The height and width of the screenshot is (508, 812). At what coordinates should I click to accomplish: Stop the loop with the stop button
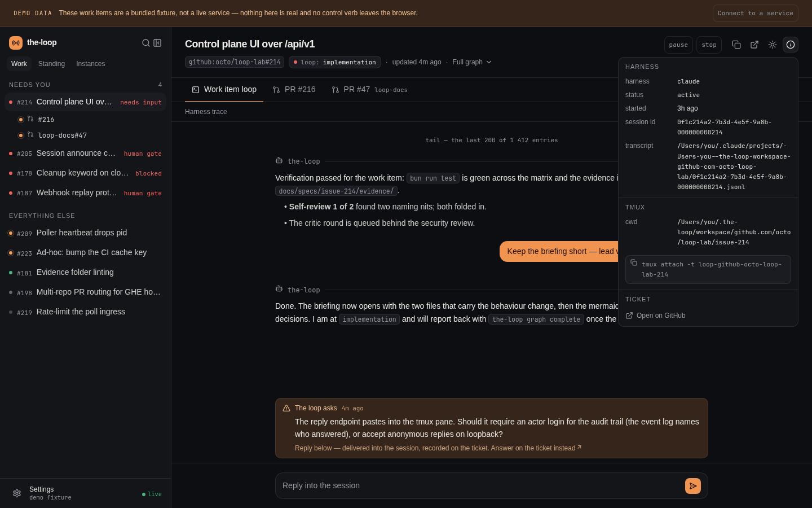pos(709,45)
